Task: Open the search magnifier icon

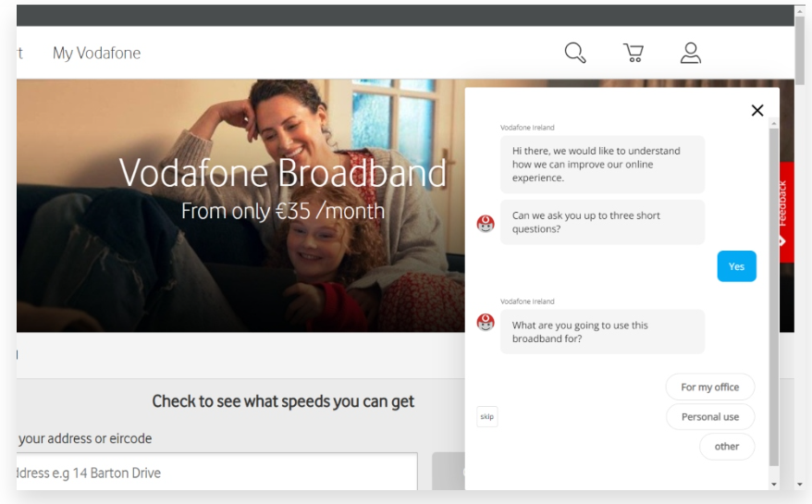Action: (575, 53)
